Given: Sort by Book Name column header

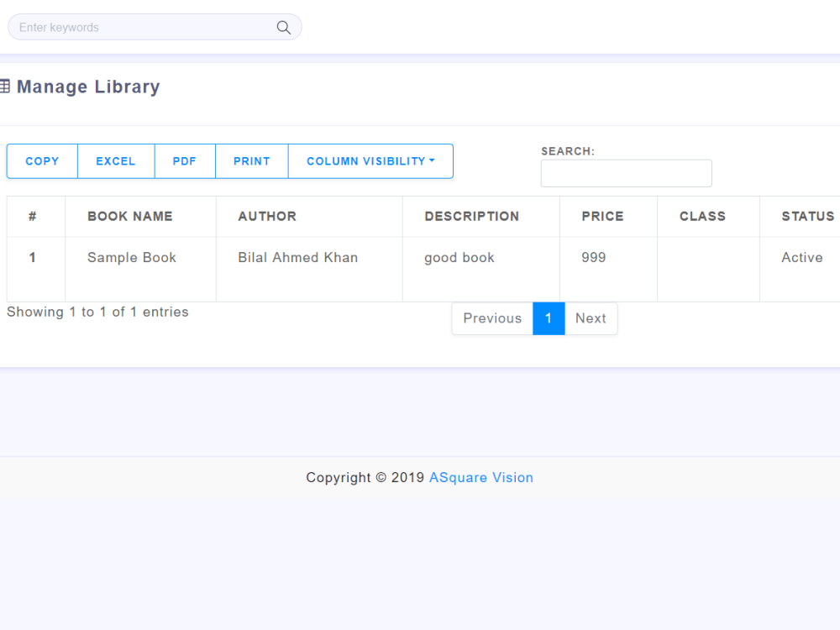Looking at the screenshot, I should coord(140,217).
